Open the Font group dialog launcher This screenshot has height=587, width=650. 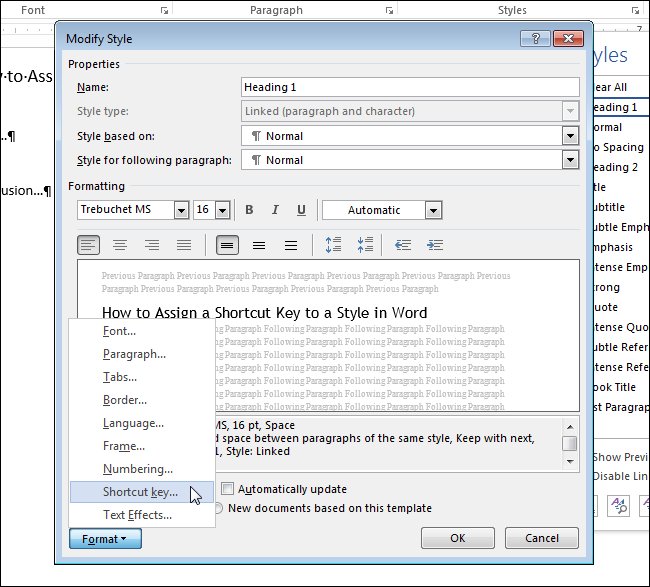coord(165,11)
